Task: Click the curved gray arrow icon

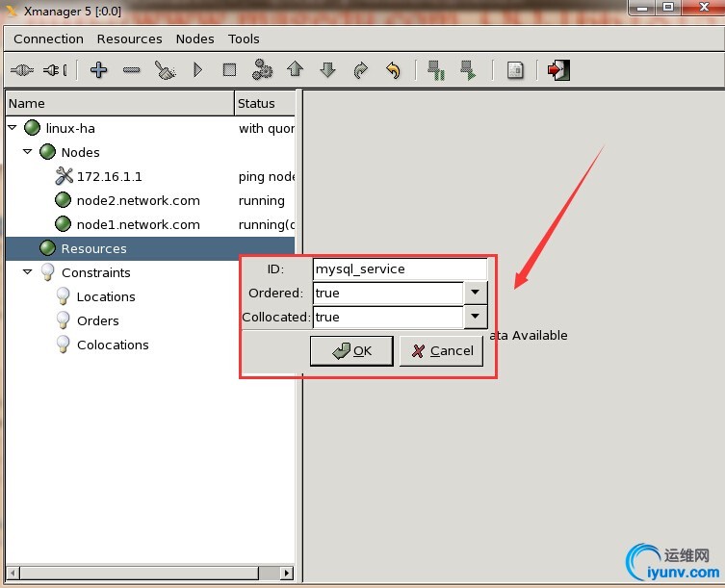Action: (x=361, y=70)
